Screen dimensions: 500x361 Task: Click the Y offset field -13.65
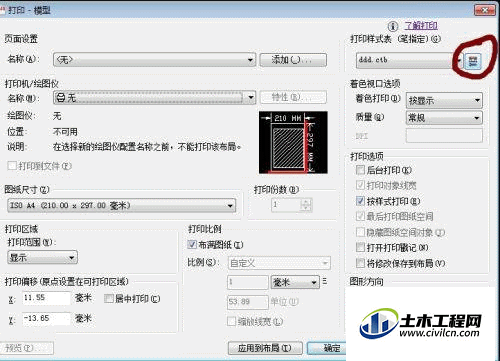point(47,318)
